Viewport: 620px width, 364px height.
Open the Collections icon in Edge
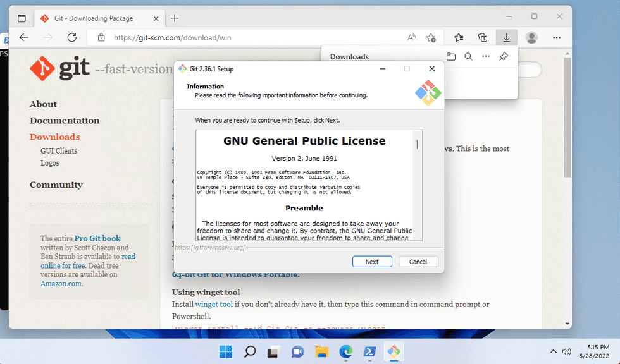483,38
